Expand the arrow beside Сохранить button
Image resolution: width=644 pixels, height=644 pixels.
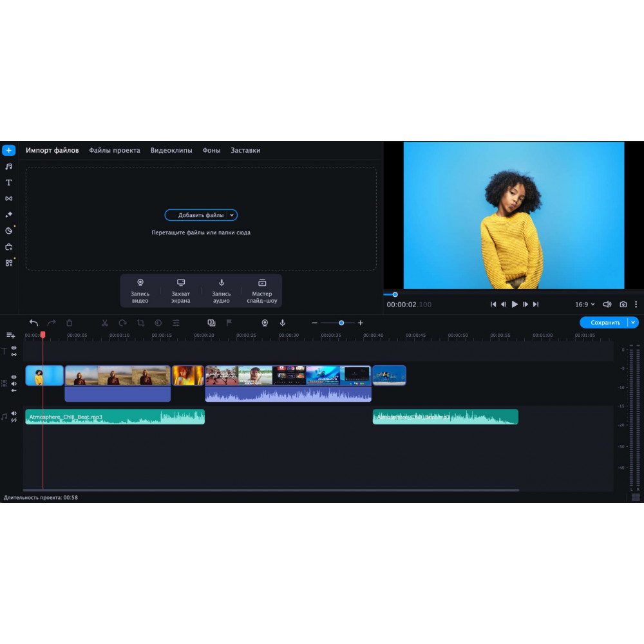point(633,323)
